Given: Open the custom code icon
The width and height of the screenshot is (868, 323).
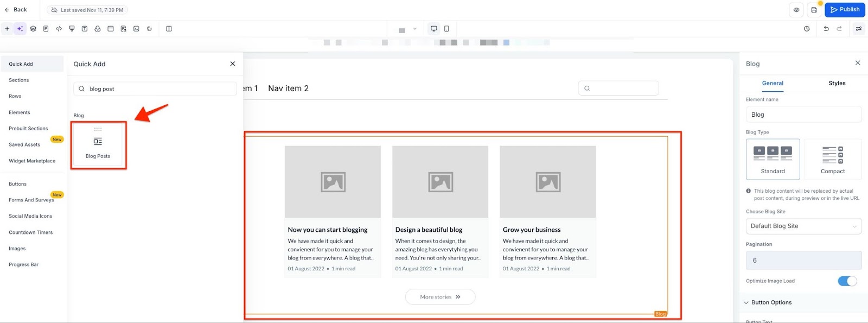Looking at the screenshot, I should coord(59,29).
